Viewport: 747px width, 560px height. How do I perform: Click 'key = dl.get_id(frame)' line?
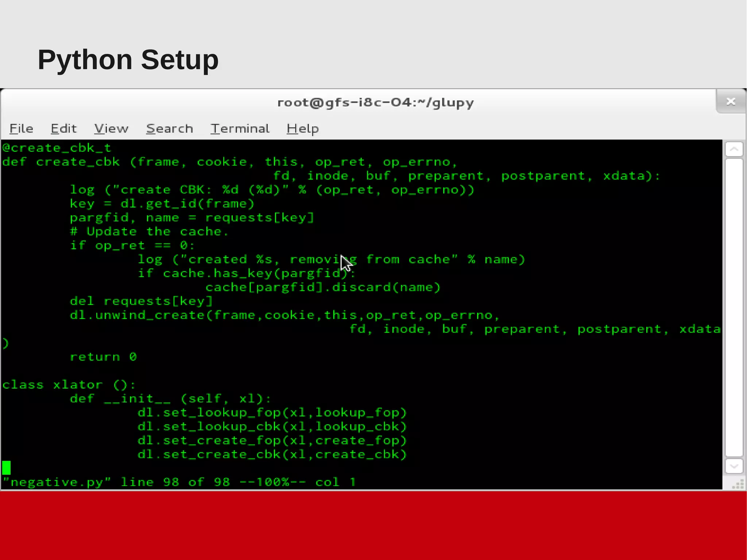tap(162, 204)
